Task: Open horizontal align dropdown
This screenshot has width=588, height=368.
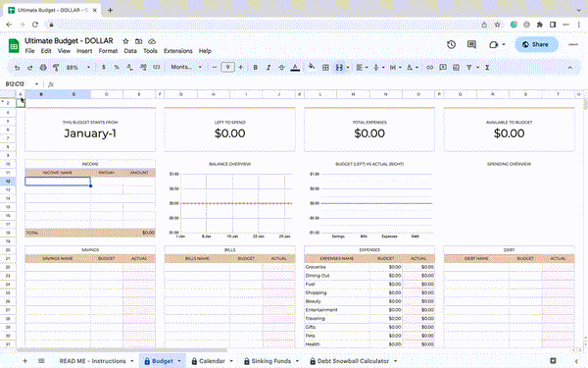Action: click(362, 68)
